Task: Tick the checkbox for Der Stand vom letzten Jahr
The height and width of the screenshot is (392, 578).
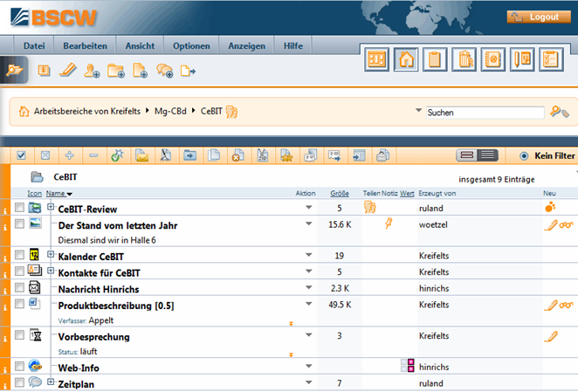Action: click(19, 224)
